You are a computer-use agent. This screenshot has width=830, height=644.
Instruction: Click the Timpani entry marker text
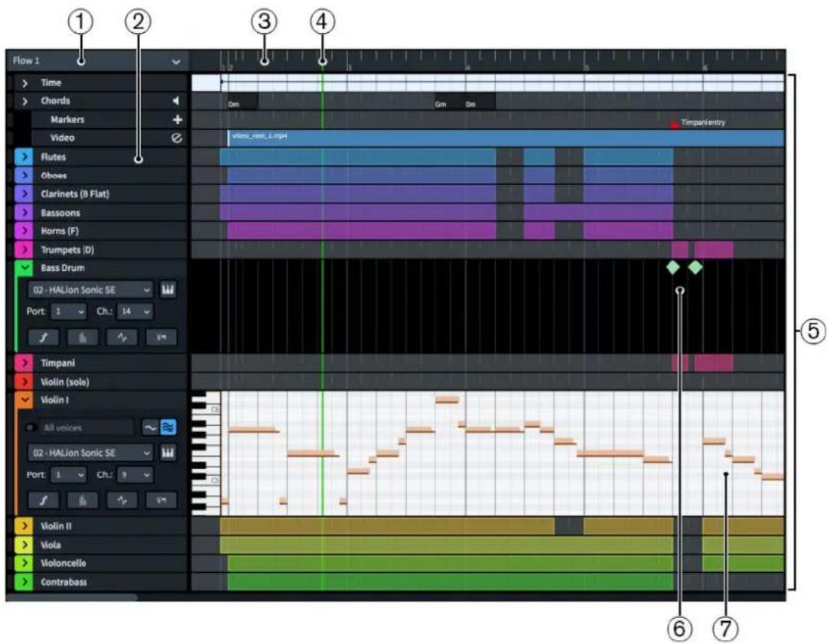(x=703, y=122)
